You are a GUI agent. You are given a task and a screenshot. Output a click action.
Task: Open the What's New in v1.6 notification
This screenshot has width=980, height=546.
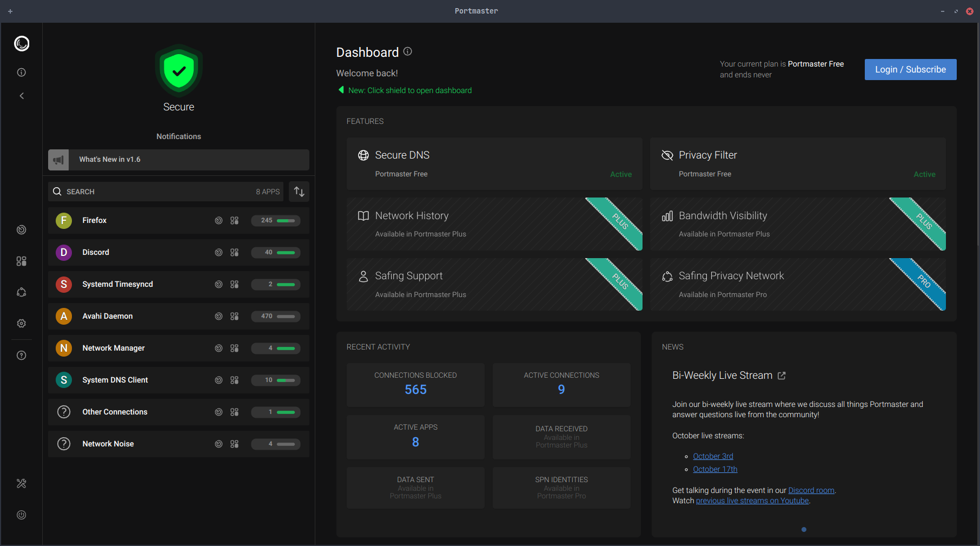[x=178, y=160]
